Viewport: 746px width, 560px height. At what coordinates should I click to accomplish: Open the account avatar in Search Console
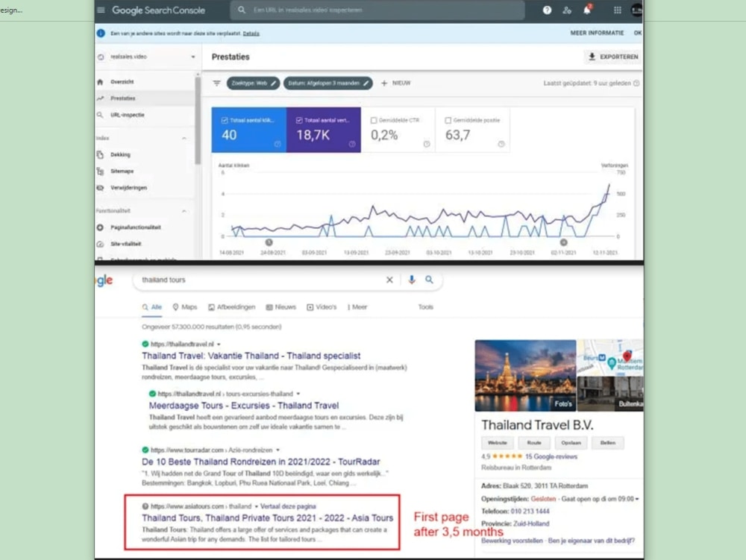pyautogui.click(x=636, y=10)
